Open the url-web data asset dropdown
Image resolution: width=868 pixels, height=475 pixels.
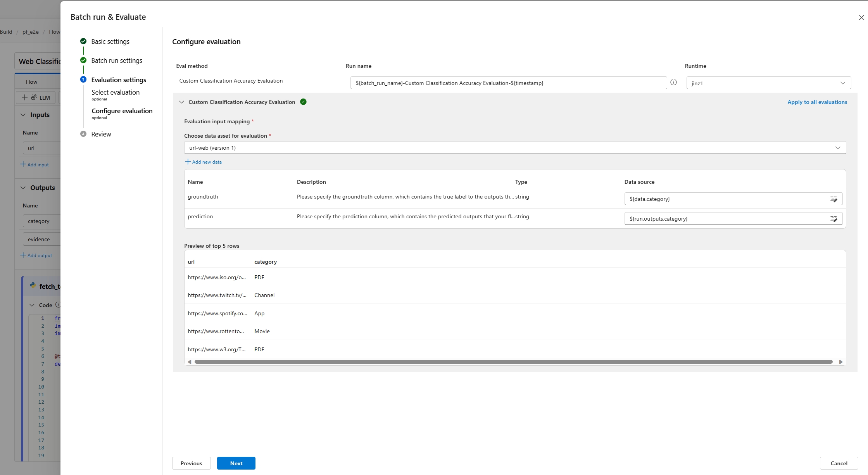coord(514,148)
